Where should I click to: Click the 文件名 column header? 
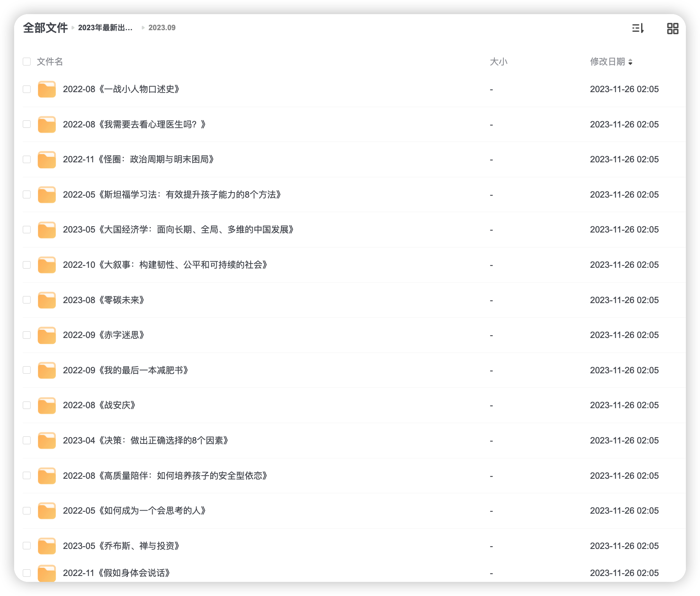tap(50, 62)
